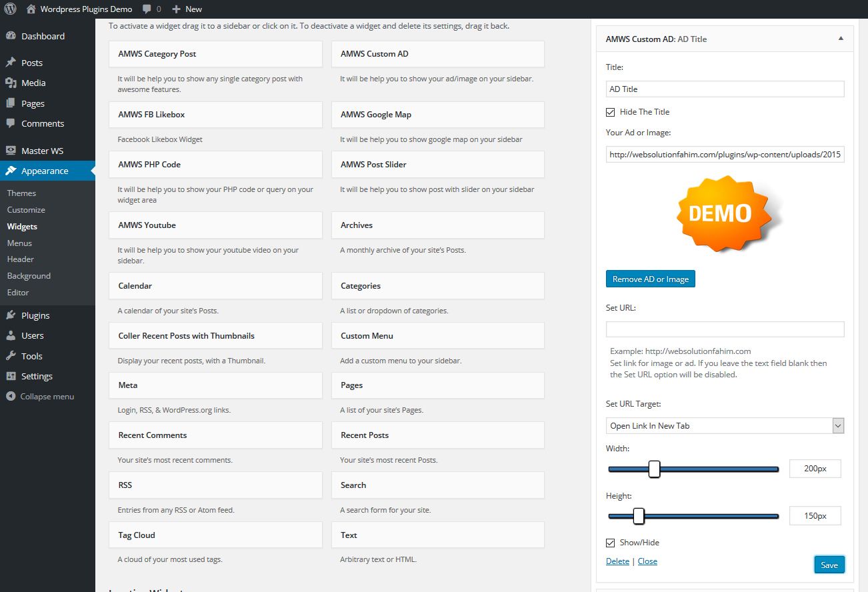Click the WordPress logo icon in the admin bar
868x592 pixels.
pyautogui.click(x=10, y=9)
